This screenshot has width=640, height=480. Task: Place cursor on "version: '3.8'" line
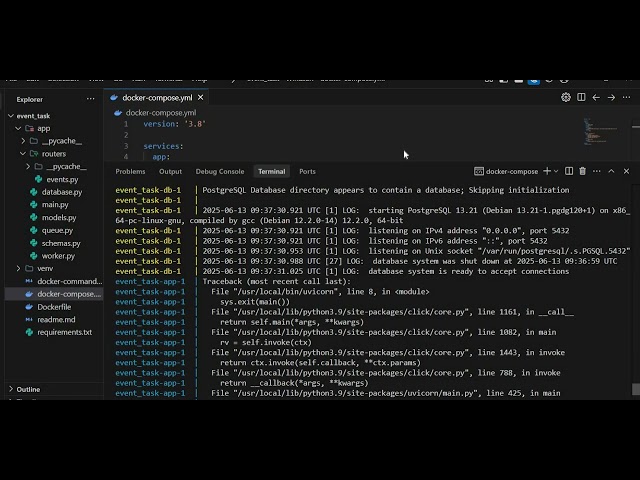tap(174, 124)
